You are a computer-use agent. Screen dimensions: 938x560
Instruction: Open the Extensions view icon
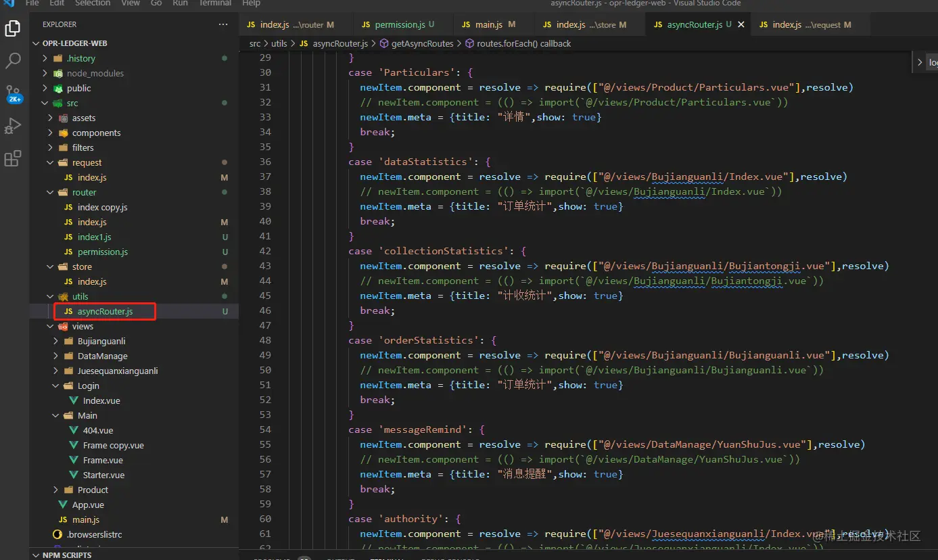pos(13,159)
